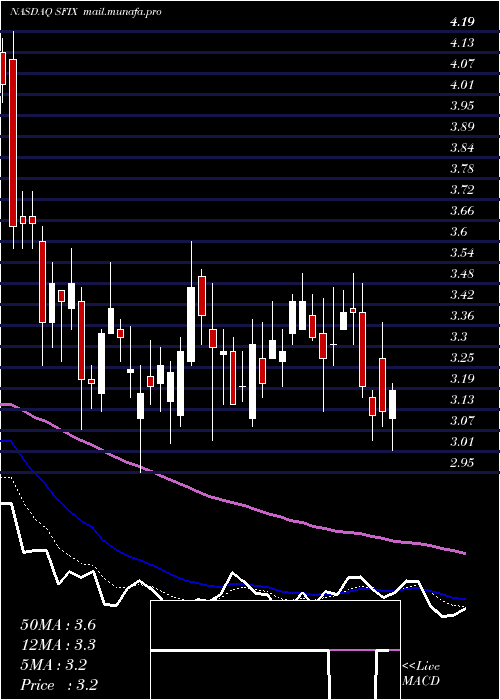Click the 3.19 price axis label
The width and height of the screenshot is (500, 700).
462,379
